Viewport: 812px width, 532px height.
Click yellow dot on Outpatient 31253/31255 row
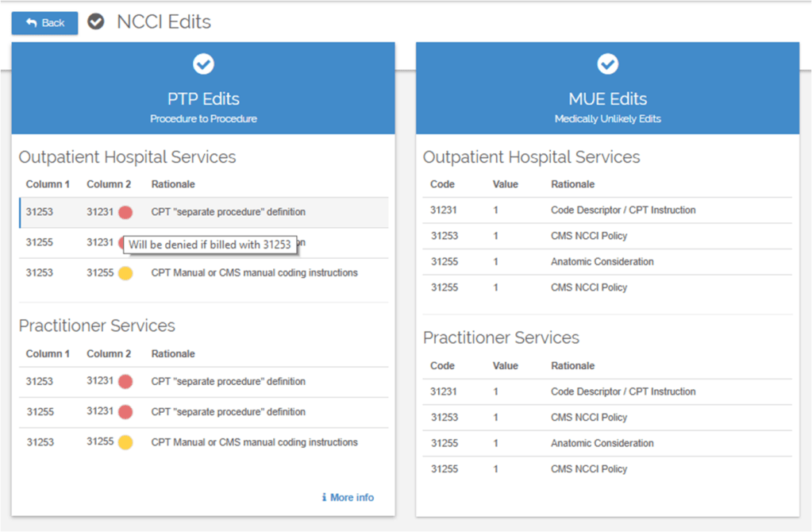tap(125, 273)
